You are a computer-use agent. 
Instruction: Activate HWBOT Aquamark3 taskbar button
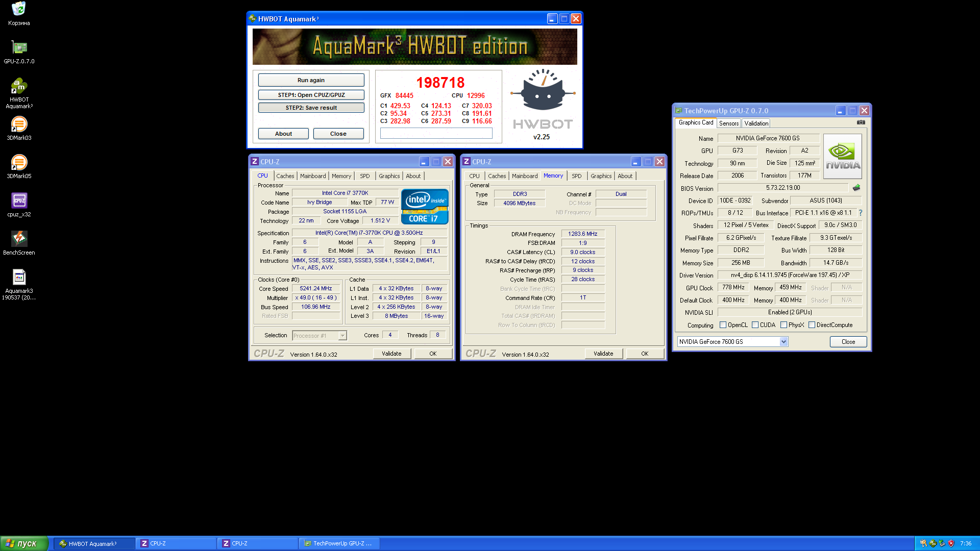(95, 543)
